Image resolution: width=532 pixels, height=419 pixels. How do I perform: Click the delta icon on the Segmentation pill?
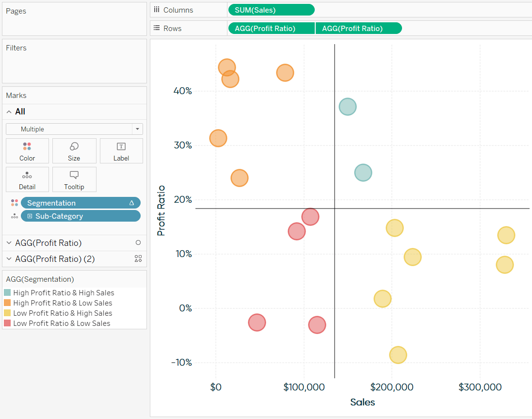[x=131, y=203]
